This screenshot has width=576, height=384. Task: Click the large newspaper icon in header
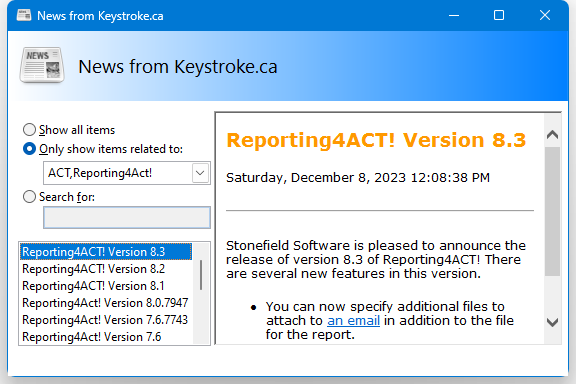(42, 65)
